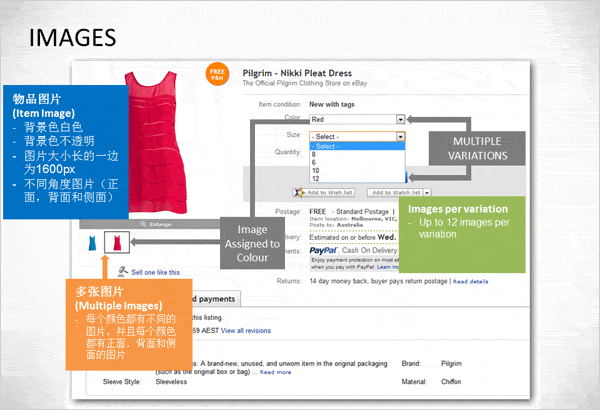
Task: Click the Sell one like this gavel icon
Action: [x=122, y=271]
